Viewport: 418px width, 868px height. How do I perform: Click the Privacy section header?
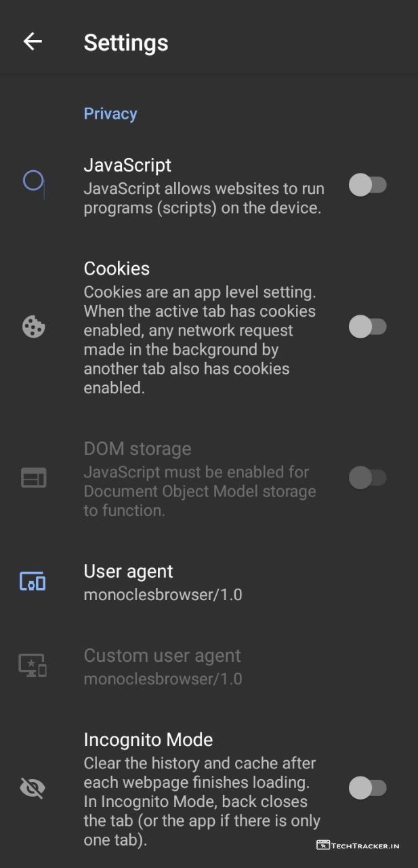(110, 114)
